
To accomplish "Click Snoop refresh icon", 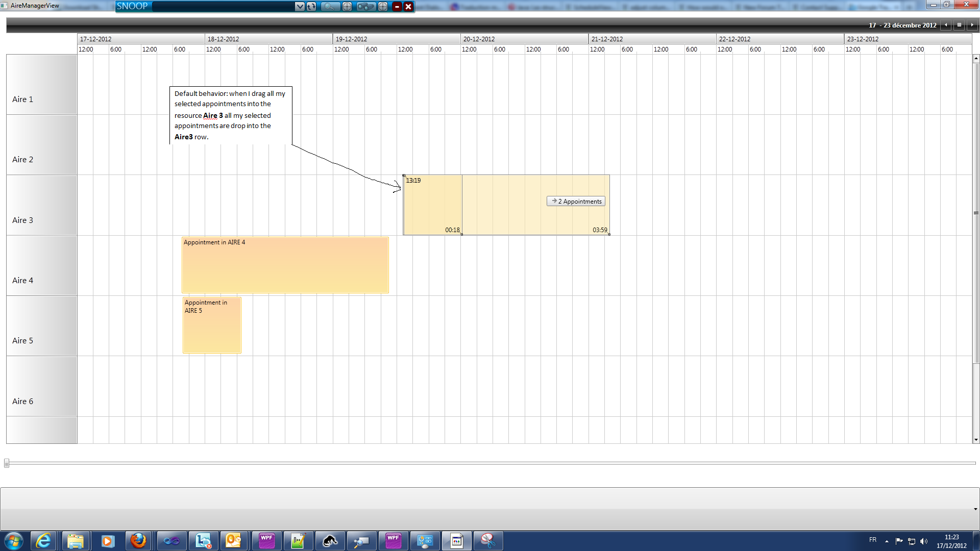I will [x=311, y=7].
